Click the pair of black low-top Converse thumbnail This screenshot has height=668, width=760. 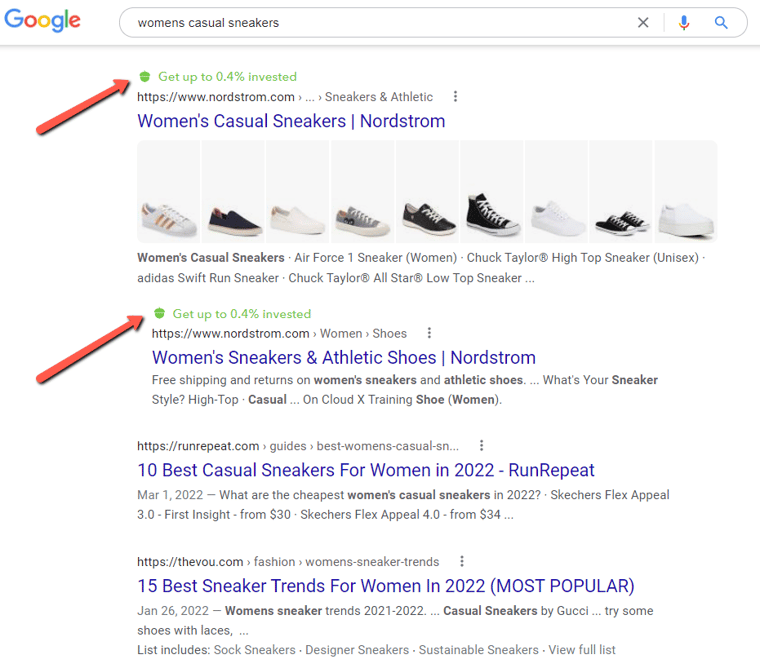pos(621,191)
